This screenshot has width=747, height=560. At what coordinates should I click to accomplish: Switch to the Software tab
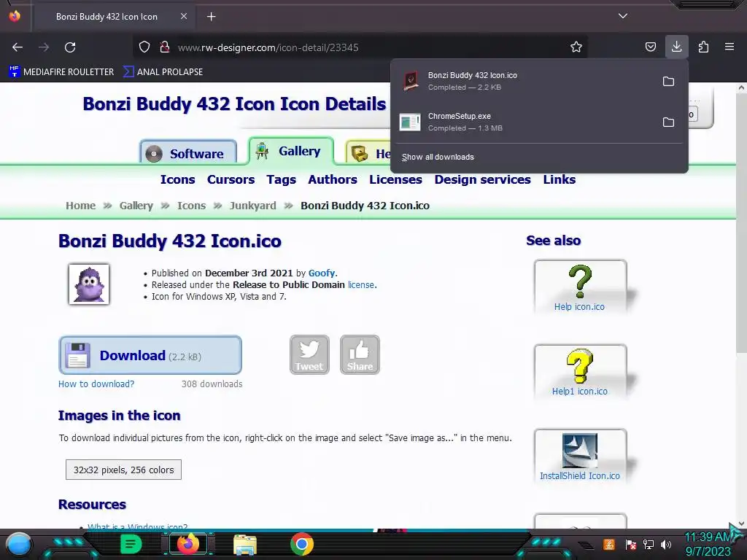(x=187, y=153)
